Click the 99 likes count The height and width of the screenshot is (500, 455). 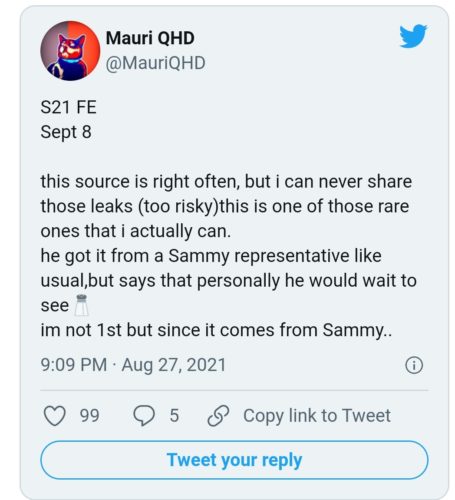click(89, 416)
